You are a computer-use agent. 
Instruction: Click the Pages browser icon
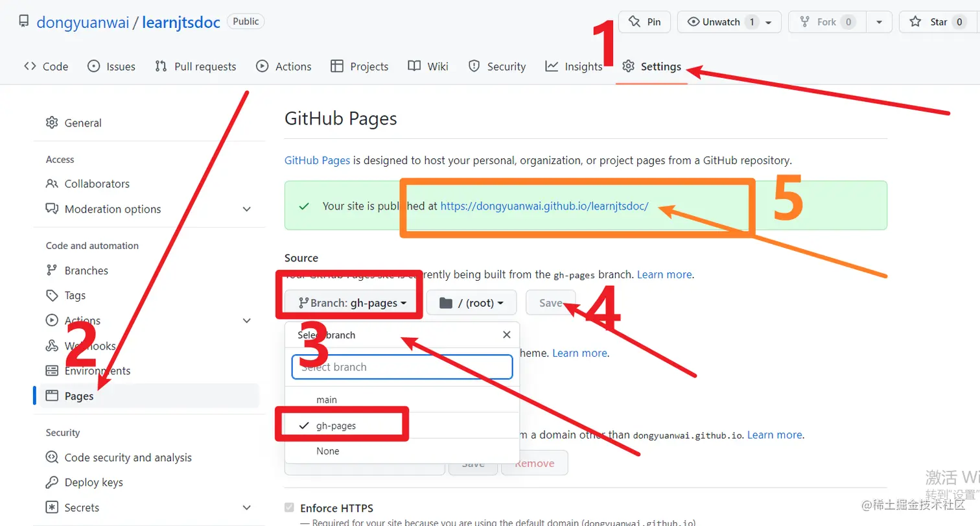click(52, 396)
